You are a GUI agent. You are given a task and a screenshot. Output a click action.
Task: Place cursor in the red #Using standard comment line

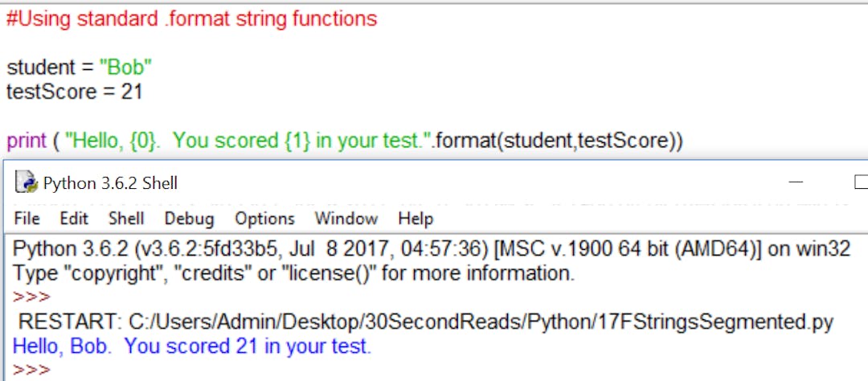click(191, 18)
